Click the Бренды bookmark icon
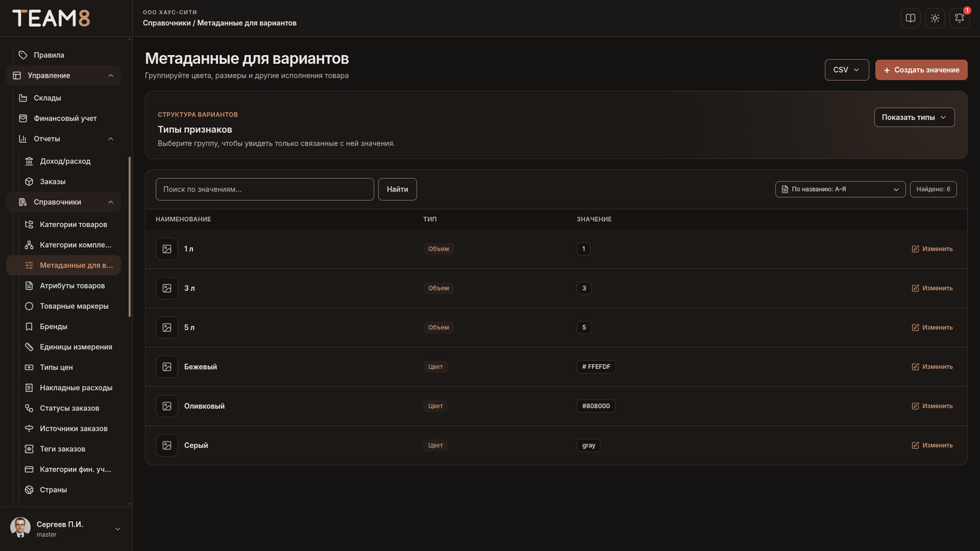 (x=29, y=327)
